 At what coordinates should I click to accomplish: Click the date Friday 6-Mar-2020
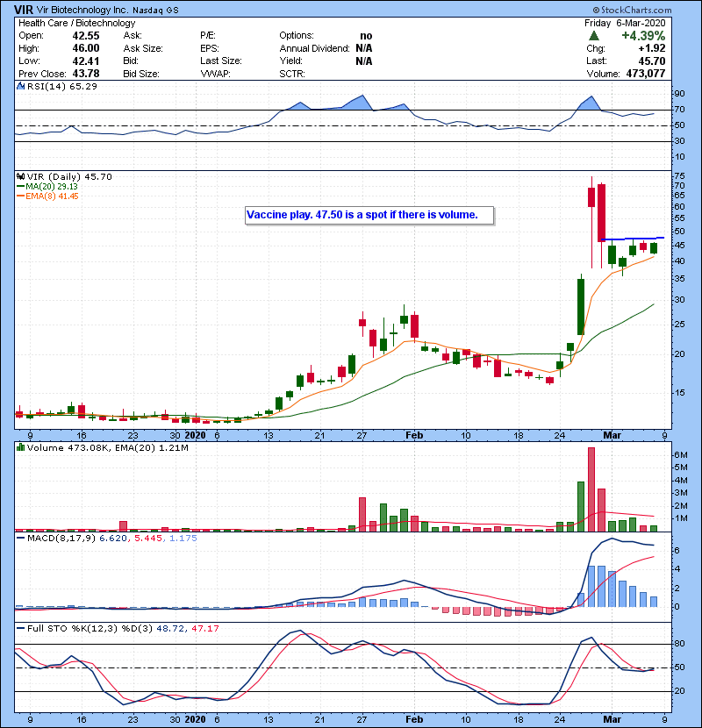625,23
